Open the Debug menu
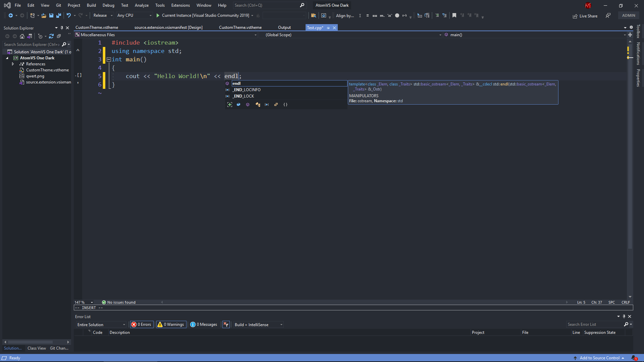 108,5
